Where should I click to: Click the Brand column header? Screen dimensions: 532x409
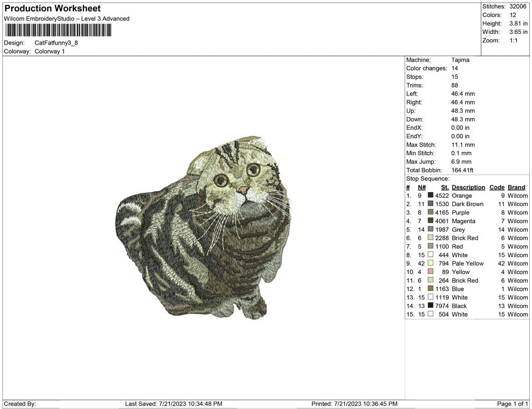pos(516,187)
